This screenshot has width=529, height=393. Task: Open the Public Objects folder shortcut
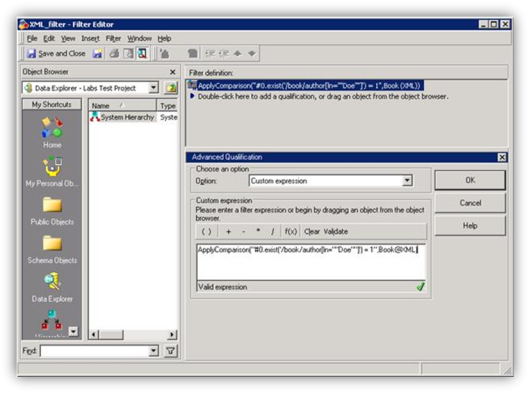pyautogui.click(x=52, y=211)
